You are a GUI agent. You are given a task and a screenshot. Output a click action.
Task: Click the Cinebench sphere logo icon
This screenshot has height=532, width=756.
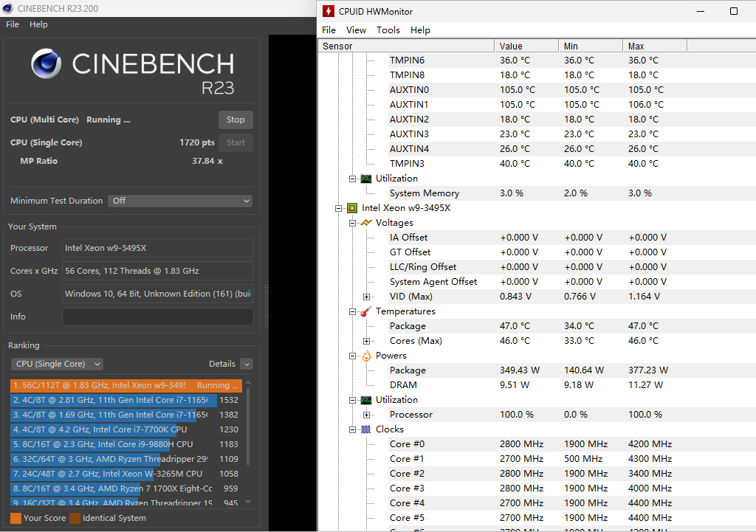coord(47,63)
